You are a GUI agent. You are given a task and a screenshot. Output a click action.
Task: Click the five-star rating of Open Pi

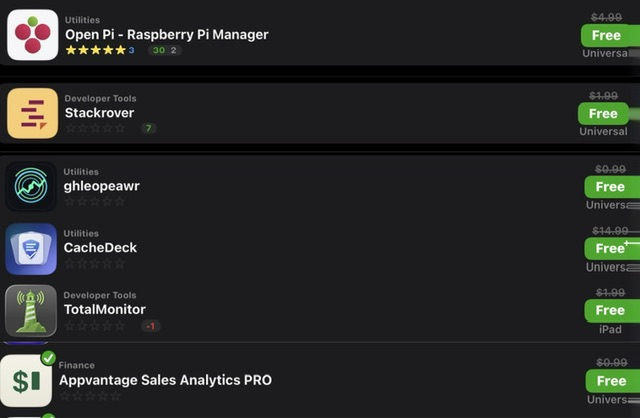(x=96, y=50)
